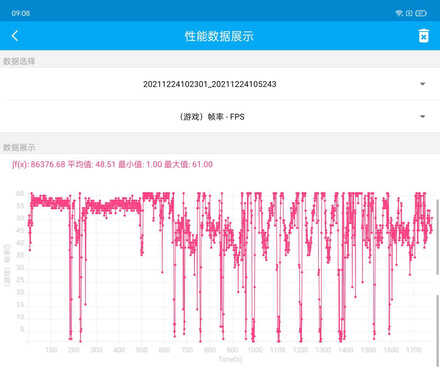Click the upper scrollbar segment at right edge
The image size is (440, 368).
pyautogui.click(x=437, y=237)
